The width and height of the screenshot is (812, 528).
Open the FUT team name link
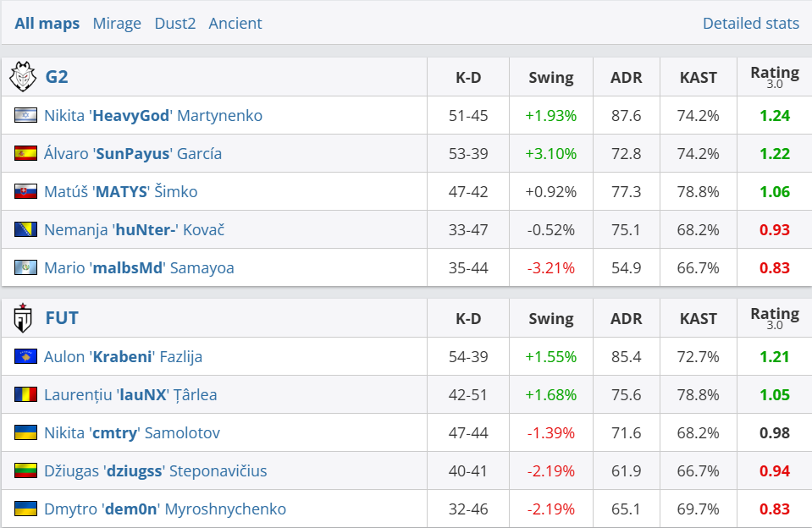point(62,318)
